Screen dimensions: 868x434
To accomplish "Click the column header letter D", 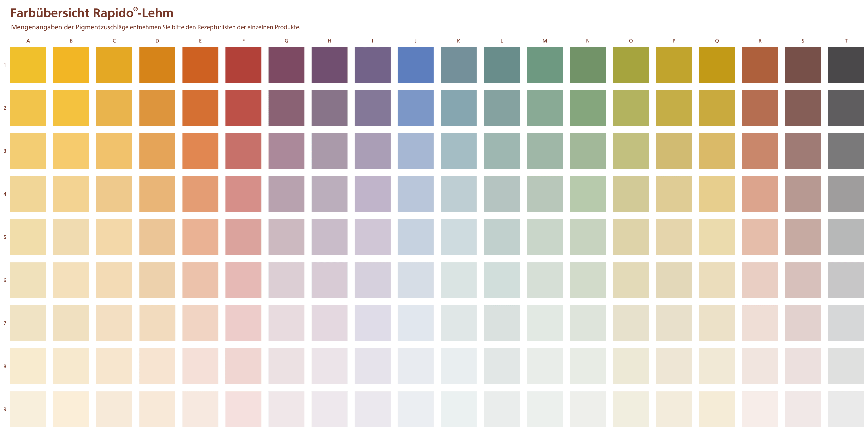I will click(157, 41).
